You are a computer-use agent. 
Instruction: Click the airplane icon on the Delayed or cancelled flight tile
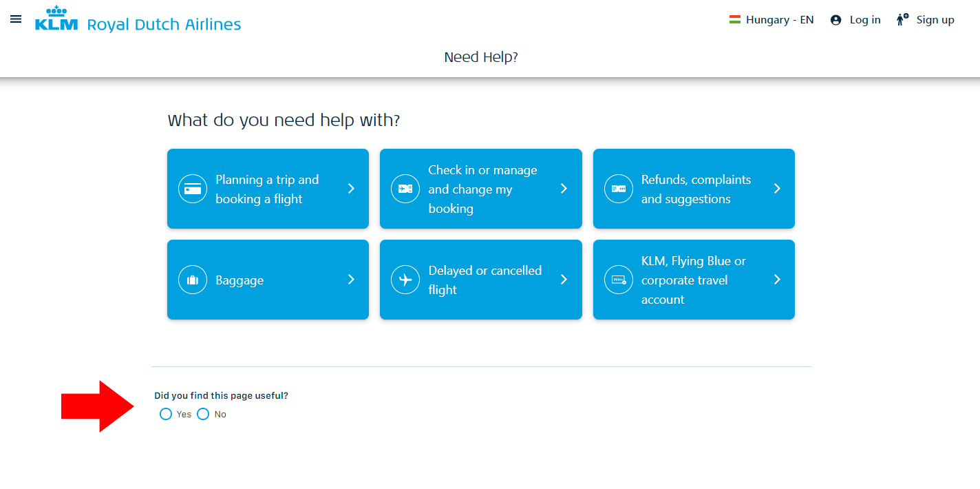click(405, 280)
